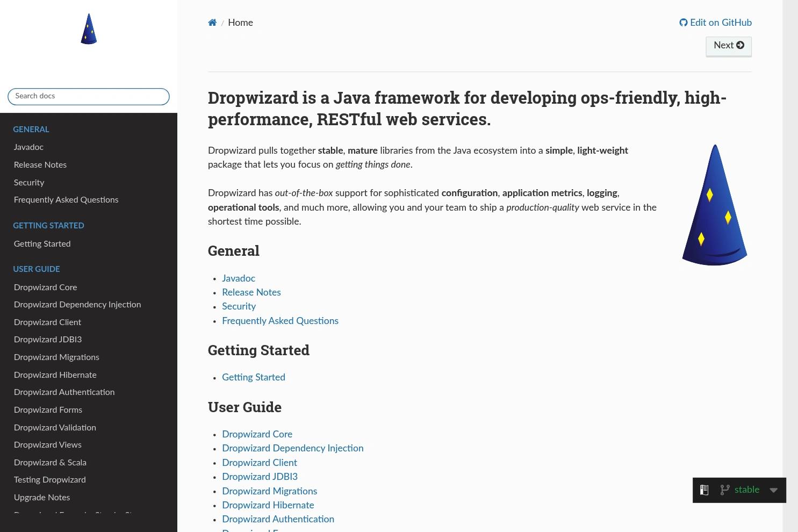Open Upgrade Notes in sidebar
798x532 pixels.
pyautogui.click(x=42, y=498)
